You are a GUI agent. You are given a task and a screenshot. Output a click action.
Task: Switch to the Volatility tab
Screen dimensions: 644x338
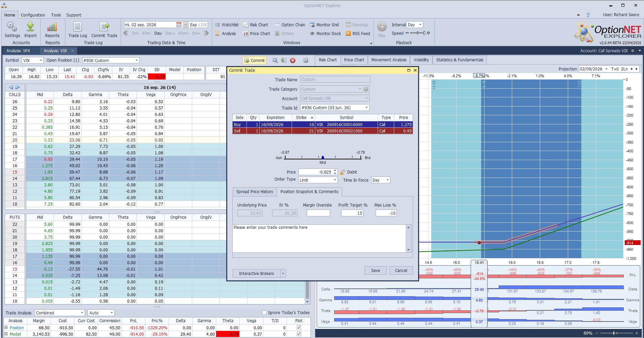[x=421, y=60]
